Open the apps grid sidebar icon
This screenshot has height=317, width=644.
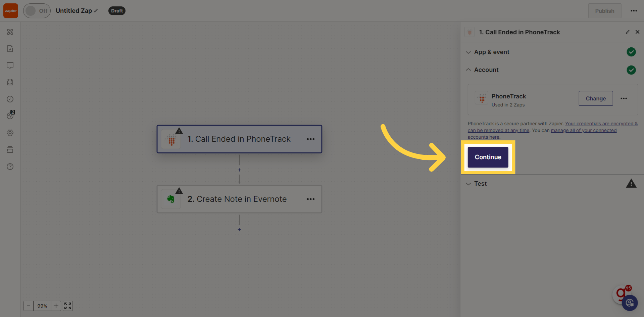tap(10, 32)
